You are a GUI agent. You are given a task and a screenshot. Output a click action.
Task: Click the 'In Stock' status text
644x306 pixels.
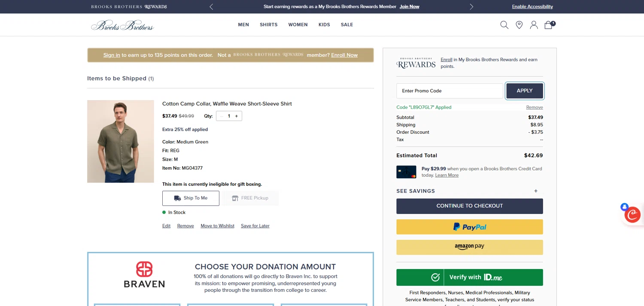tap(177, 213)
